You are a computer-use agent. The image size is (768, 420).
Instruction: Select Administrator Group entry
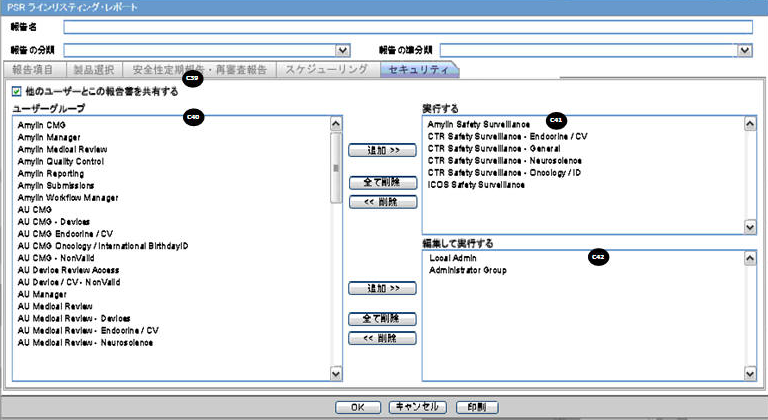(x=468, y=271)
